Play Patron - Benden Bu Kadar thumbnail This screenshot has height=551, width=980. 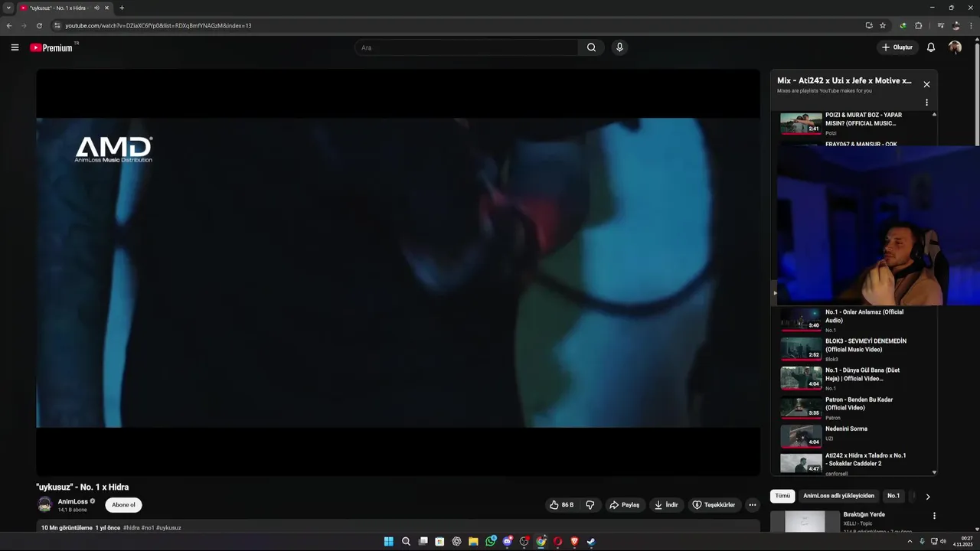click(801, 408)
